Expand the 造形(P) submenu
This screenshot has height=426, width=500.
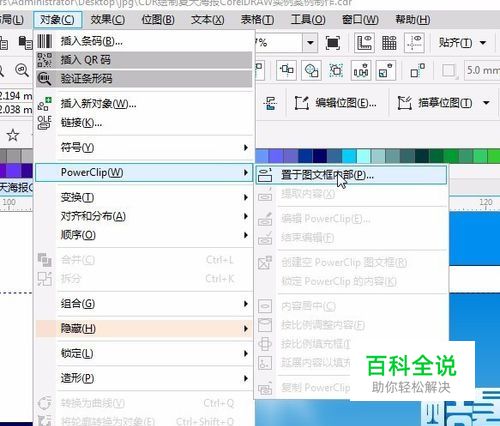[144, 378]
